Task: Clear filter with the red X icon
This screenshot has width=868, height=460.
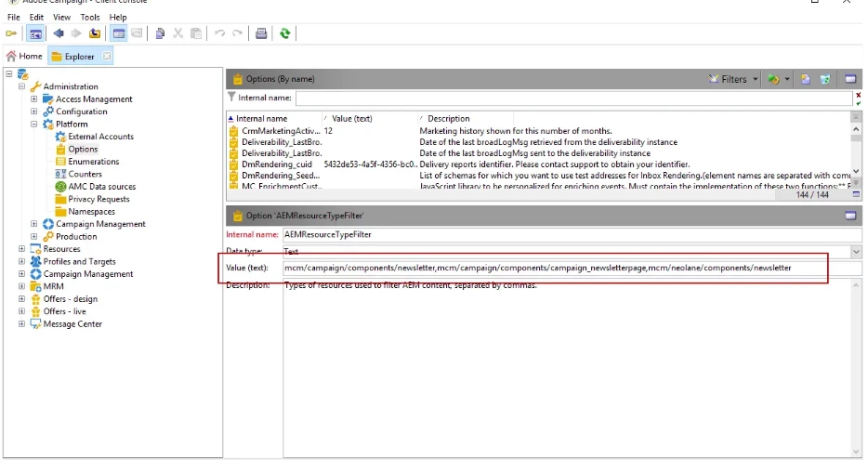Action: pyautogui.click(x=859, y=95)
